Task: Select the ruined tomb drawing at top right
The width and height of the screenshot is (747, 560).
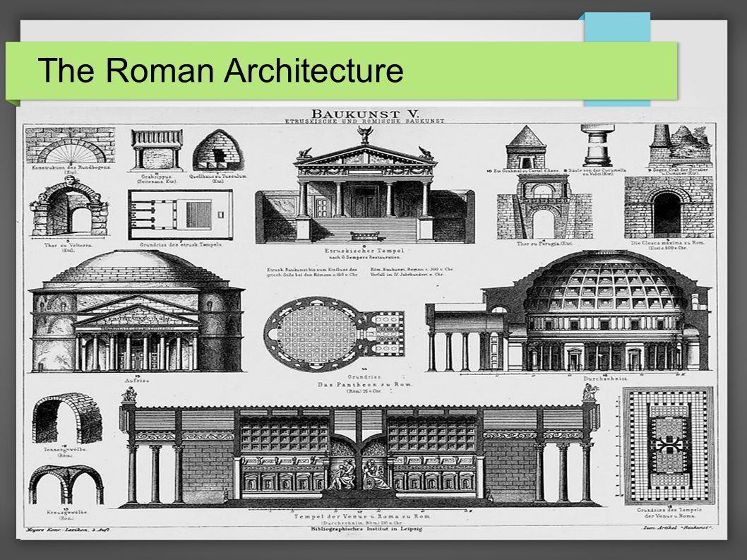Action: tap(680, 146)
